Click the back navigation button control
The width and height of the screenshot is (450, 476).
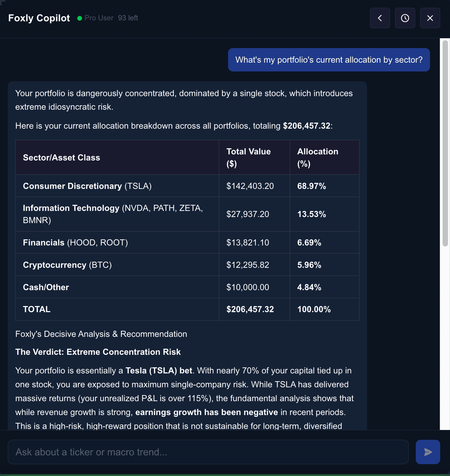pos(380,18)
